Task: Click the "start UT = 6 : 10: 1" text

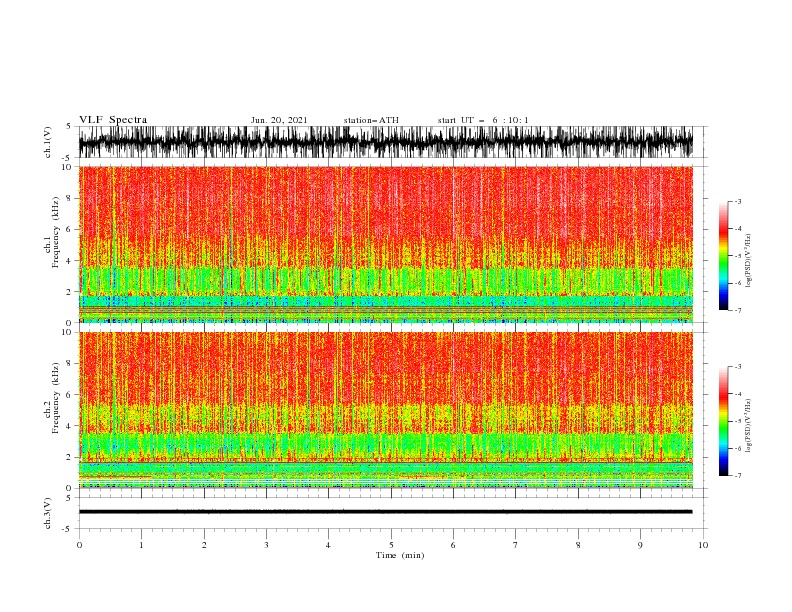Action: (483, 120)
